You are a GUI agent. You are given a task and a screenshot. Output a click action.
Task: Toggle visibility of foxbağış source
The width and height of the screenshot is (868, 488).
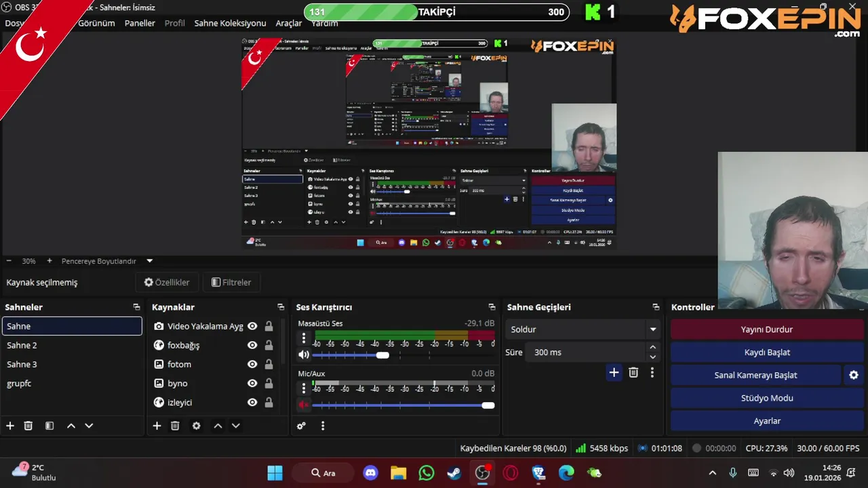point(252,345)
